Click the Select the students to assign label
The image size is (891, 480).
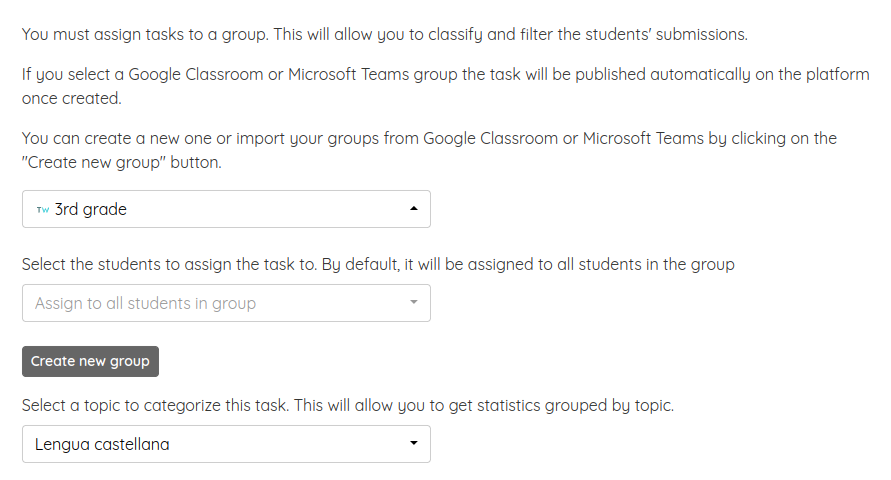click(378, 265)
